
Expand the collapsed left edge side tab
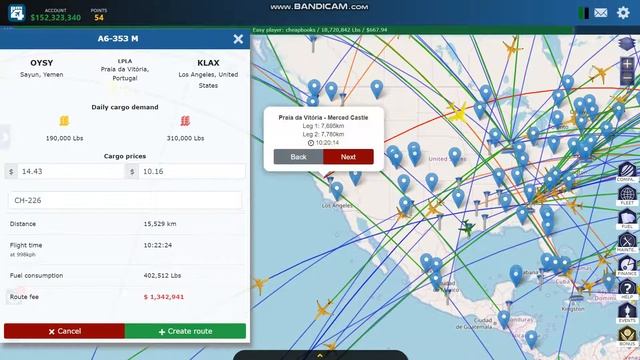4,137
